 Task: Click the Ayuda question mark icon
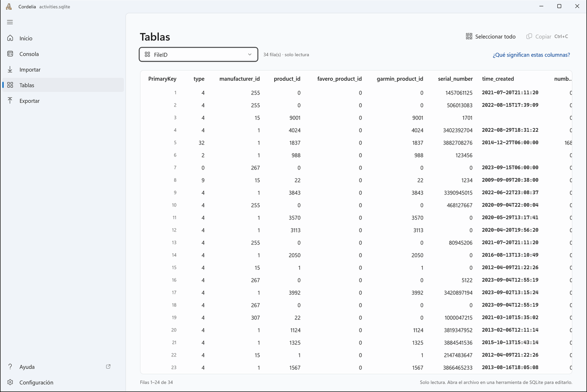click(x=10, y=367)
